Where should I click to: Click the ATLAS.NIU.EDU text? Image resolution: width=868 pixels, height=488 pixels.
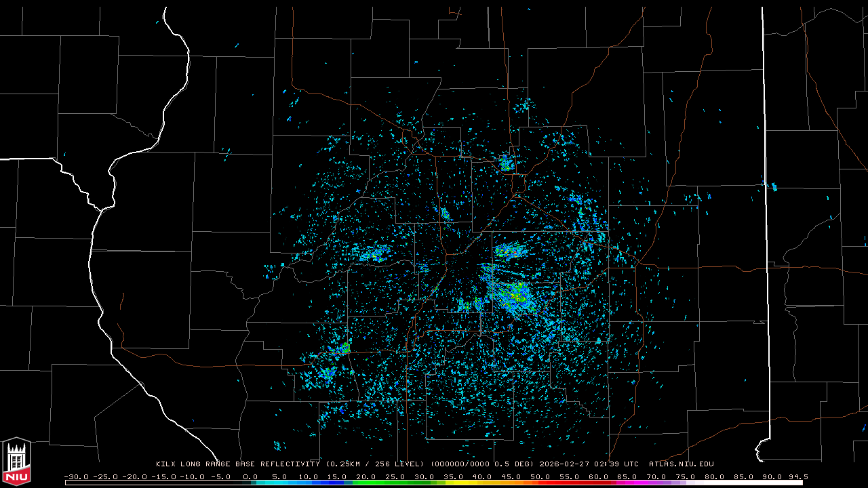coord(681,464)
